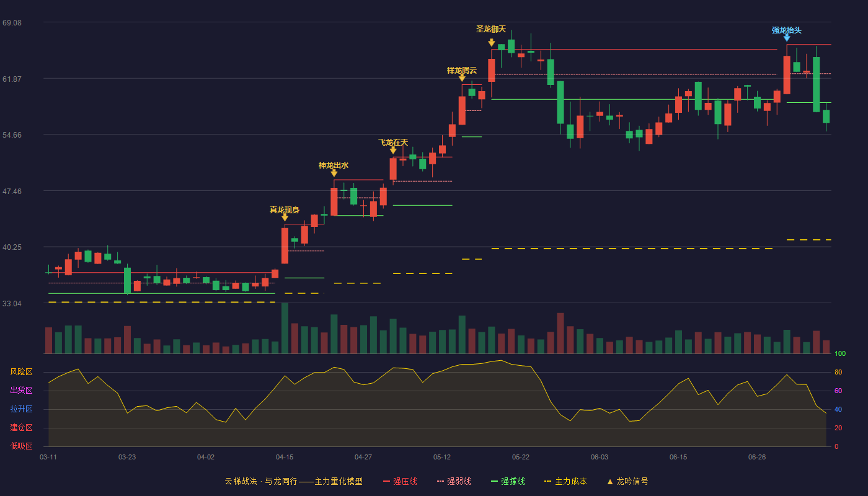Click the blue 强龙抬头 arrow marker
868x496 pixels.
pos(787,38)
